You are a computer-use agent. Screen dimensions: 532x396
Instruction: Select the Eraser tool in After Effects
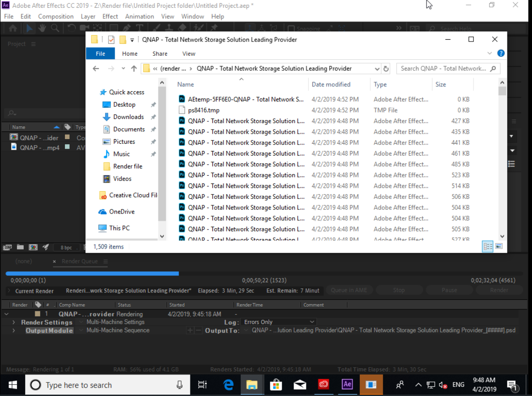tap(182, 28)
